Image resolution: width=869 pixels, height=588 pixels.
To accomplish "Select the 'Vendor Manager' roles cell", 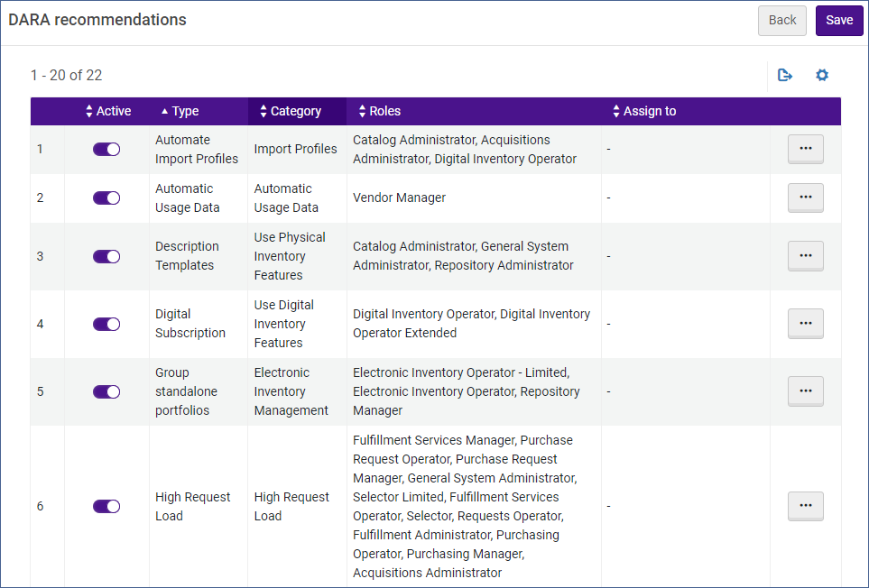I will pyautogui.click(x=474, y=198).
